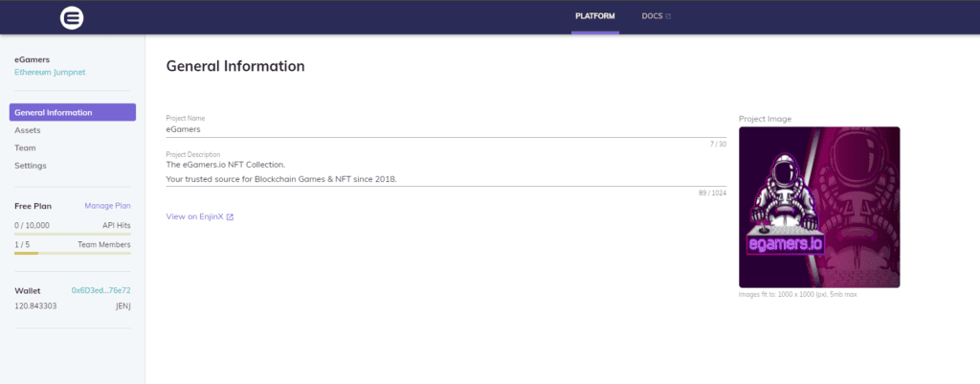Click the API Hits label
This screenshot has height=384, width=980.
tap(117, 225)
